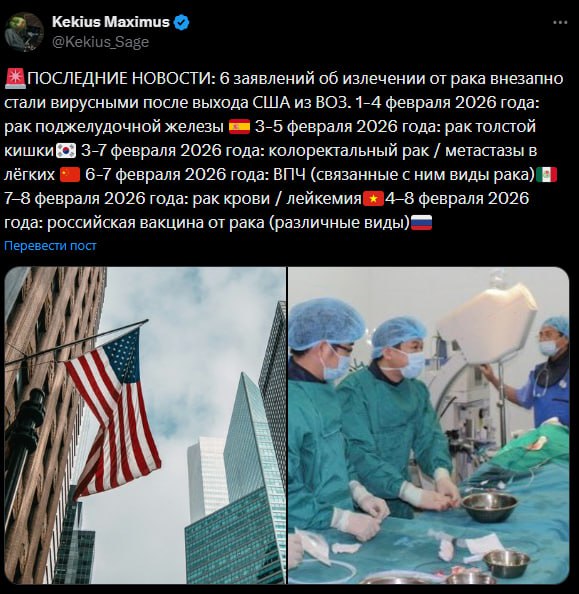
Task: Click the Mexico flag emoji
Action: point(546,175)
